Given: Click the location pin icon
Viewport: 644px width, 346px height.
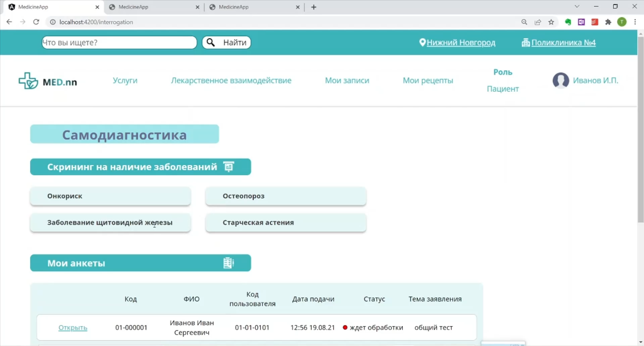Looking at the screenshot, I should [x=422, y=42].
